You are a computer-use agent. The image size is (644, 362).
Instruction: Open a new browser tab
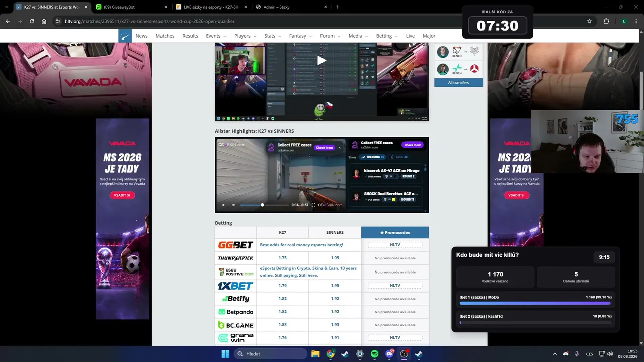click(337, 7)
